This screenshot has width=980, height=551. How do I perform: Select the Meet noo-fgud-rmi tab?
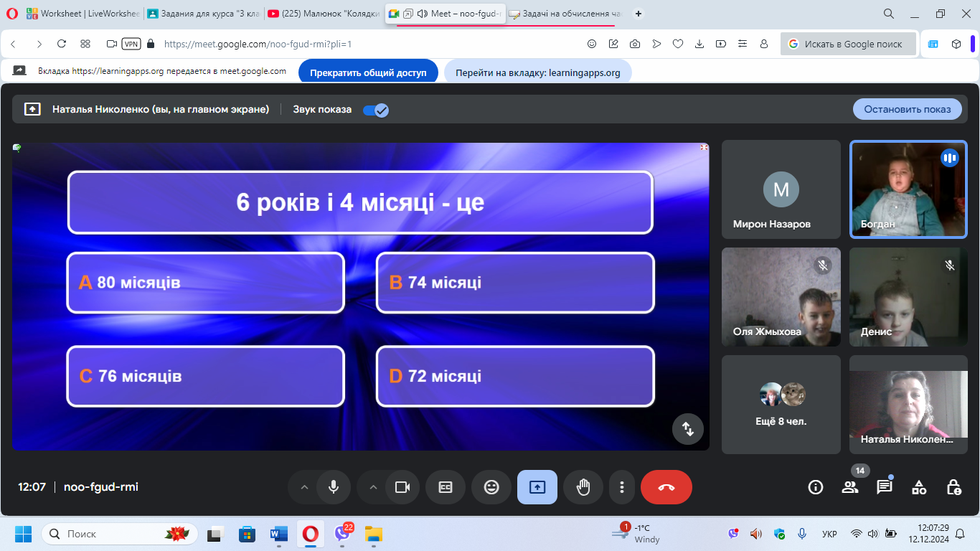pos(445,14)
